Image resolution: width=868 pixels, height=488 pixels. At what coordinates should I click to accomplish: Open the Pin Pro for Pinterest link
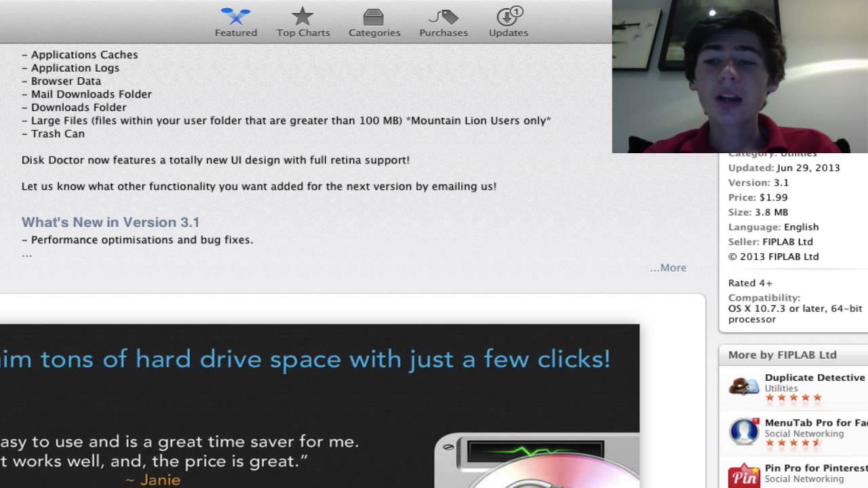(x=816, y=468)
